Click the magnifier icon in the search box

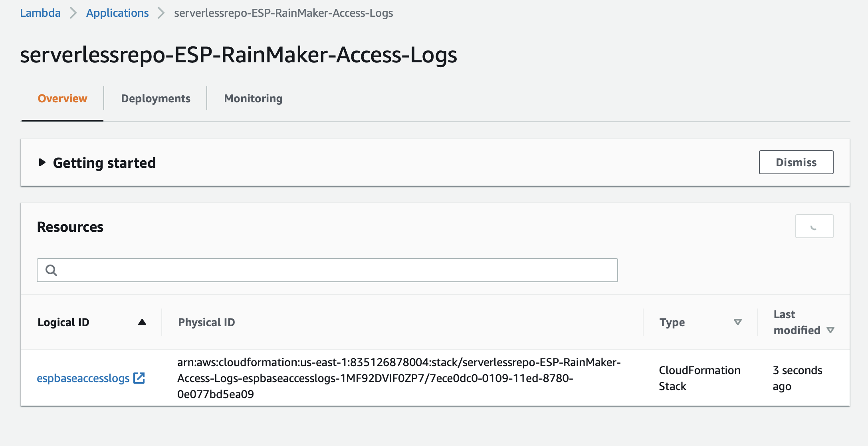tap(51, 270)
